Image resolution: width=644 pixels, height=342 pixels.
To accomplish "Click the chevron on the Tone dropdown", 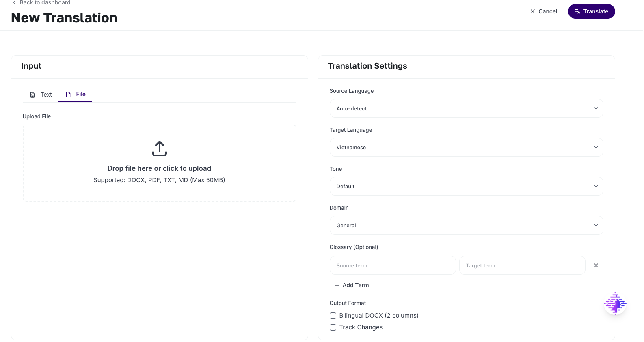I will (x=596, y=186).
